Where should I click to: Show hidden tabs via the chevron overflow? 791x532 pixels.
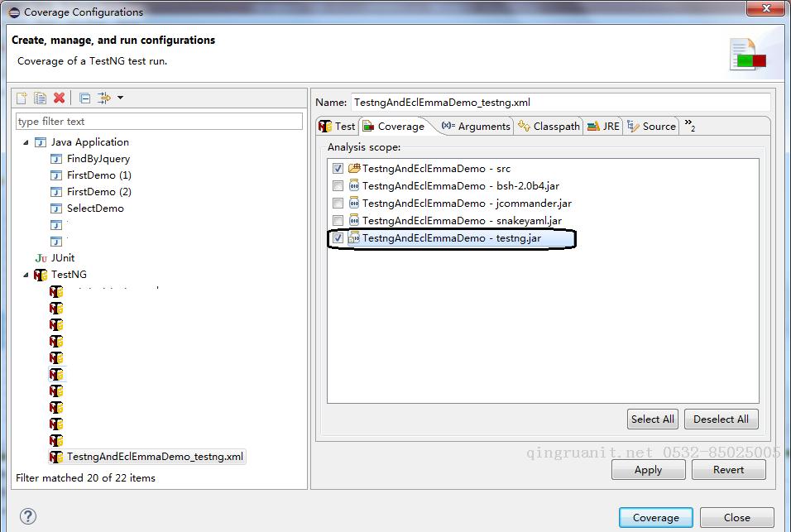coord(689,125)
